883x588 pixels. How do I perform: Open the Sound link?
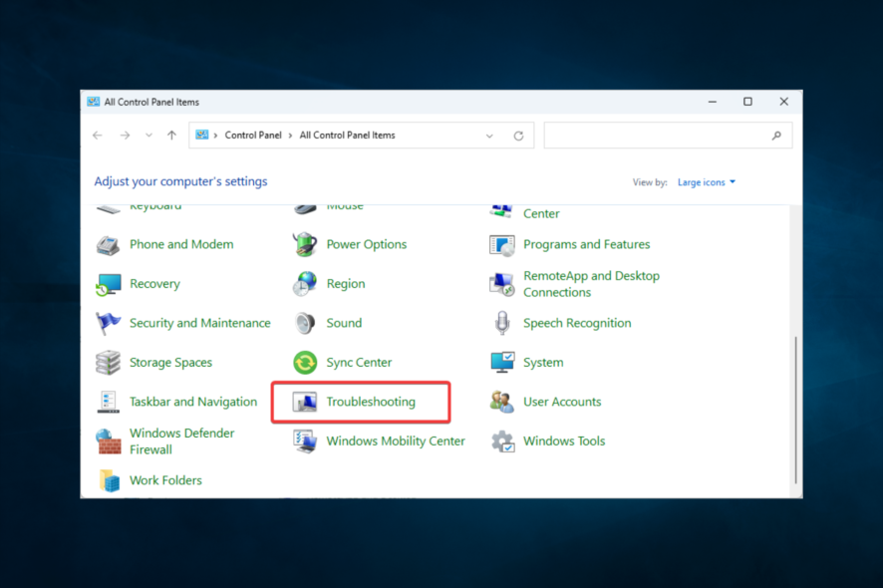click(x=344, y=323)
